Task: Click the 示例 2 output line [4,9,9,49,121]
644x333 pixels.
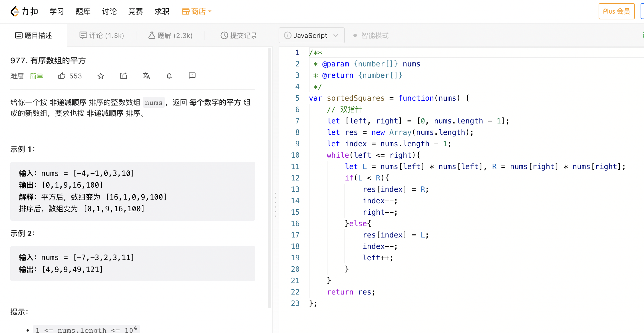Action: tap(61, 269)
